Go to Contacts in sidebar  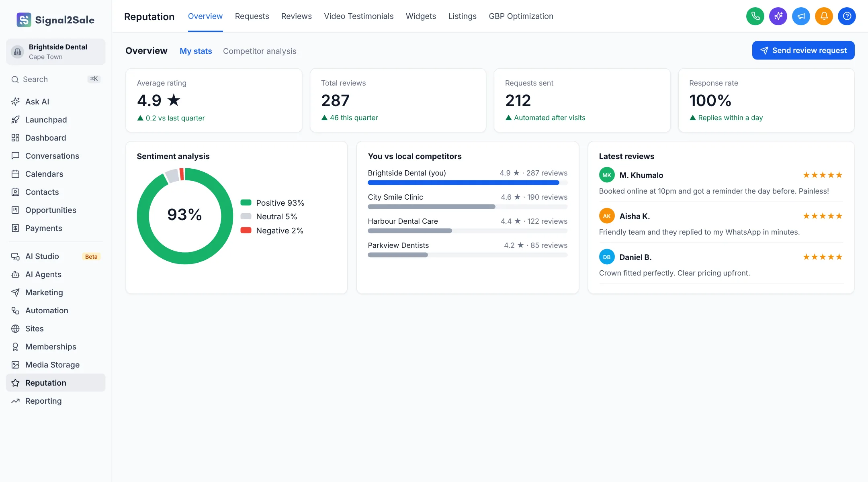(x=55, y=192)
